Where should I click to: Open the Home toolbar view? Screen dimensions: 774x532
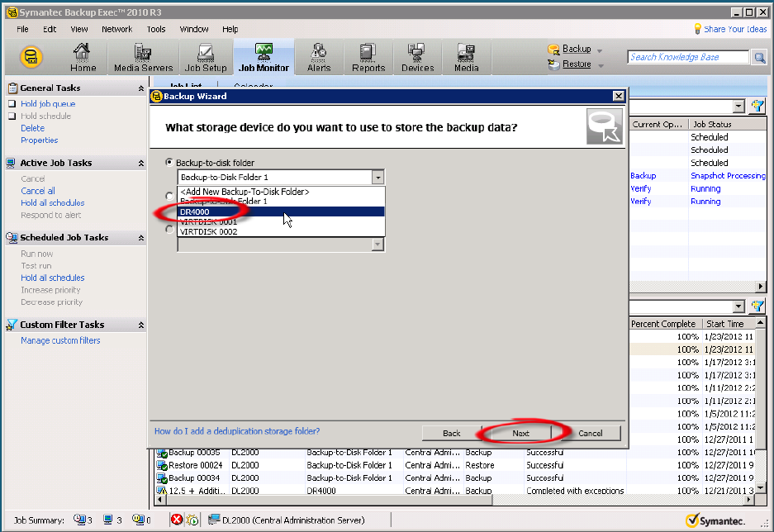coord(83,57)
